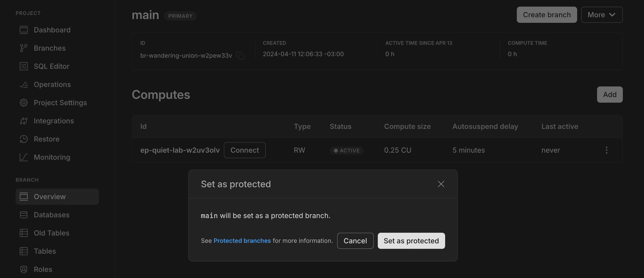Open the Restore clock icon
Viewport: 644px width, 278px height.
pyautogui.click(x=23, y=139)
